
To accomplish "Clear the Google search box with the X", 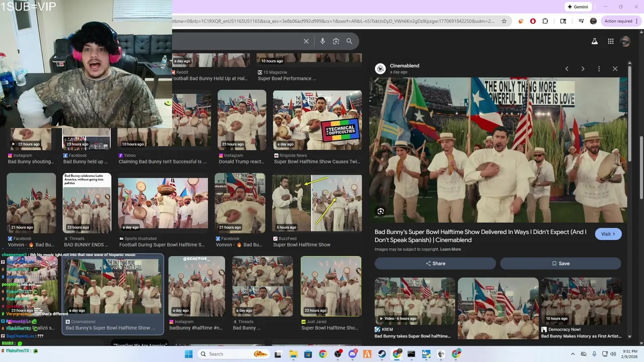I will click(306, 41).
